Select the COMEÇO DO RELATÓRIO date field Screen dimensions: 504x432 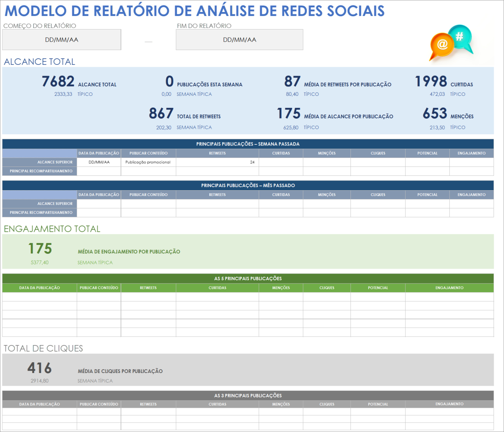(x=62, y=39)
